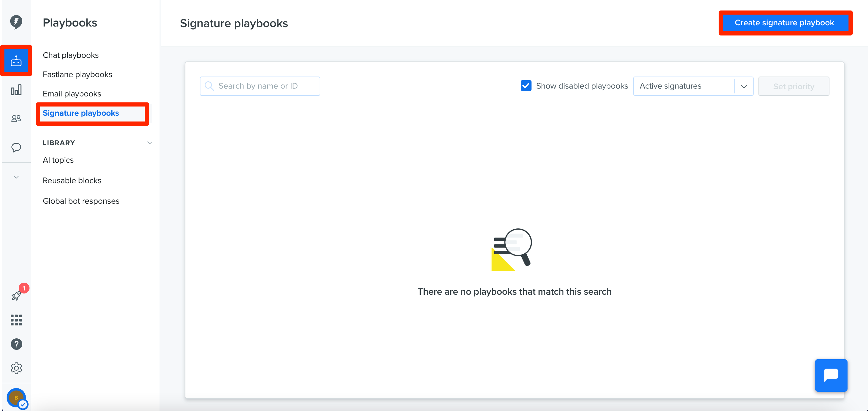Open the conversations speech bubble icon

(x=16, y=147)
